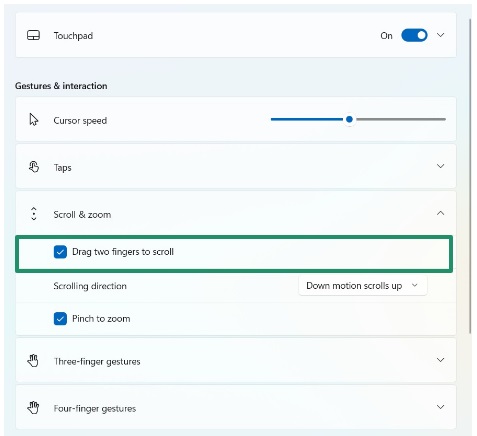Click the Scroll & zoom arrows icon
477x436 pixels.
pyautogui.click(x=34, y=213)
